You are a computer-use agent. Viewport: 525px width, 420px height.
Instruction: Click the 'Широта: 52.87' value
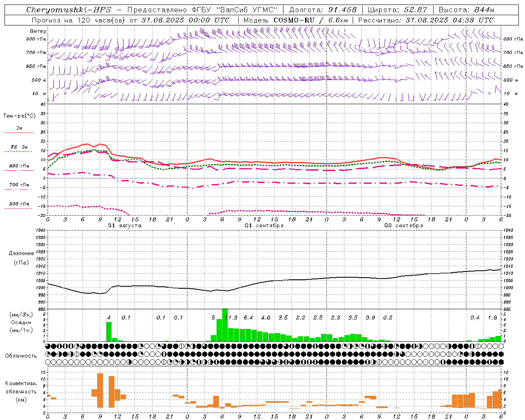(x=397, y=10)
